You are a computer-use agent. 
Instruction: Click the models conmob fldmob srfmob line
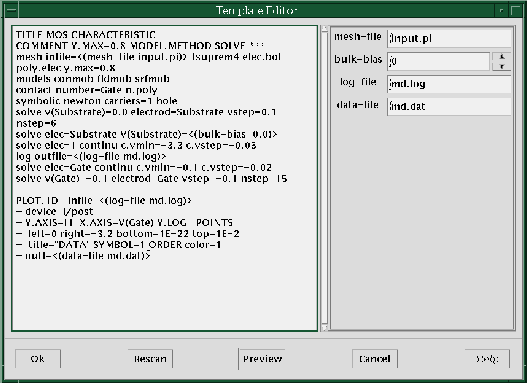[x=93, y=79]
